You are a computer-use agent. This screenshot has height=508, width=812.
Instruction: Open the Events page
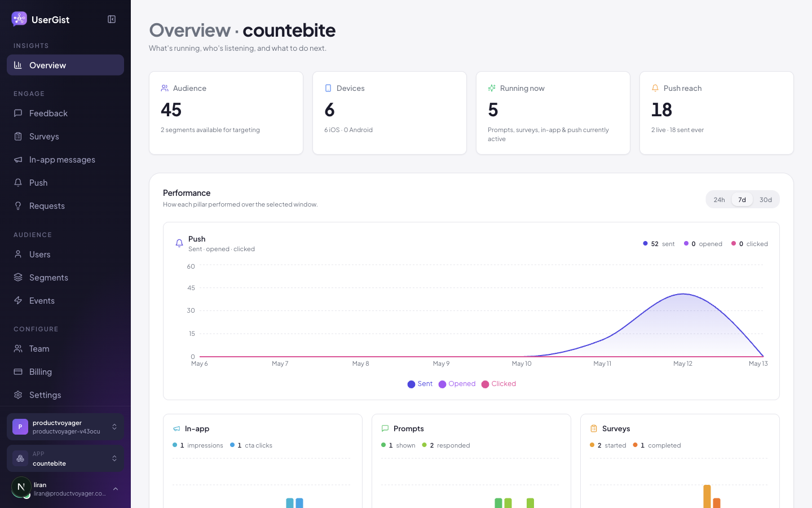tap(65, 300)
